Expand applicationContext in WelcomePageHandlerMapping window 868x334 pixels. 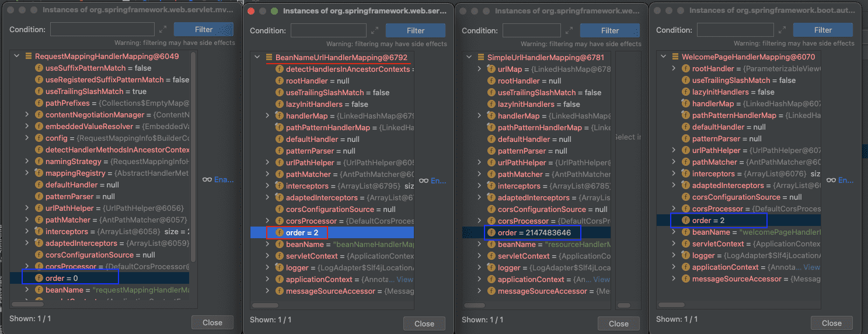click(x=674, y=267)
